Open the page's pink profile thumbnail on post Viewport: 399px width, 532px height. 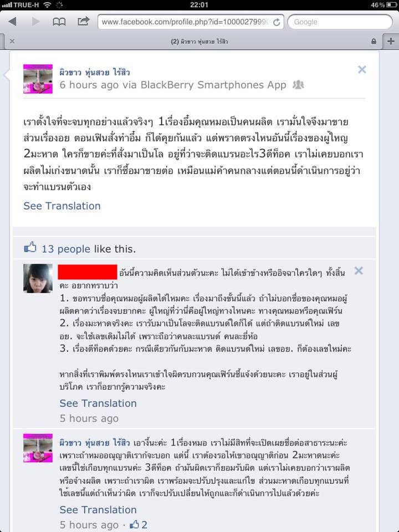click(38, 79)
